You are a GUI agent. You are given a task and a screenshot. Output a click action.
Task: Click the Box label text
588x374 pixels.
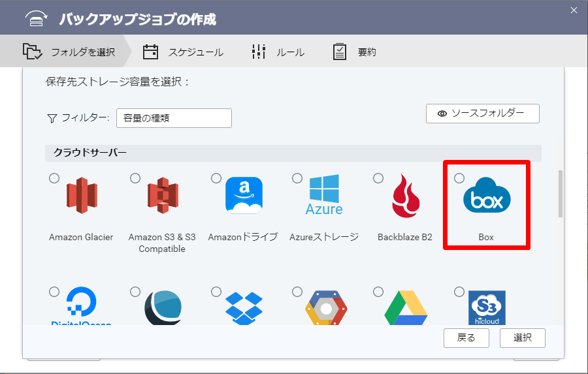point(486,237)
